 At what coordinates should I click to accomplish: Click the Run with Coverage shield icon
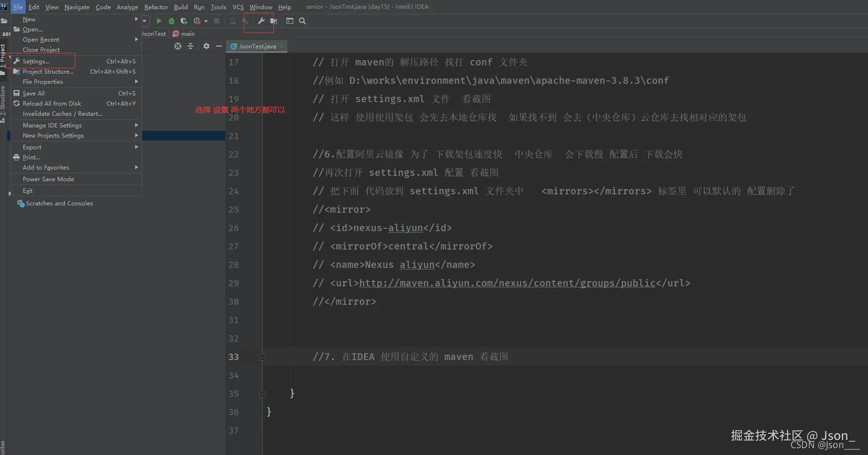[x=184, y=21]
